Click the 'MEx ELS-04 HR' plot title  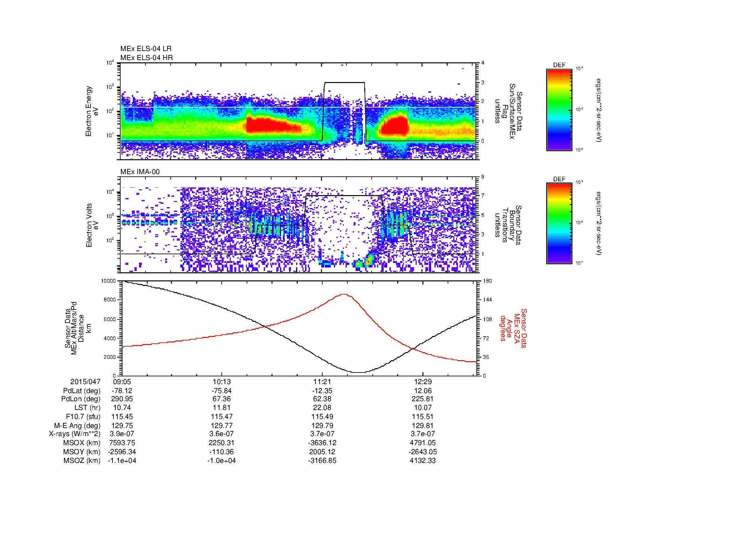[x=146, y=58]
